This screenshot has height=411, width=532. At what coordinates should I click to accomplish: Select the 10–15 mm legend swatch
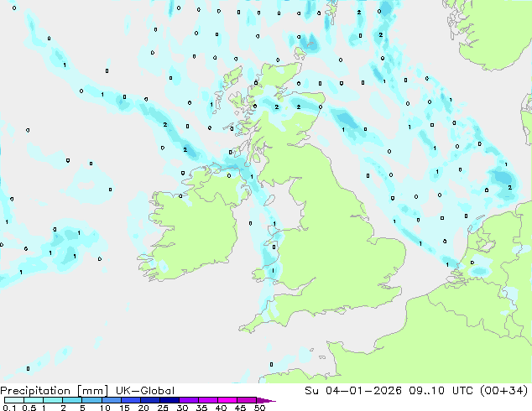[111, 400]
